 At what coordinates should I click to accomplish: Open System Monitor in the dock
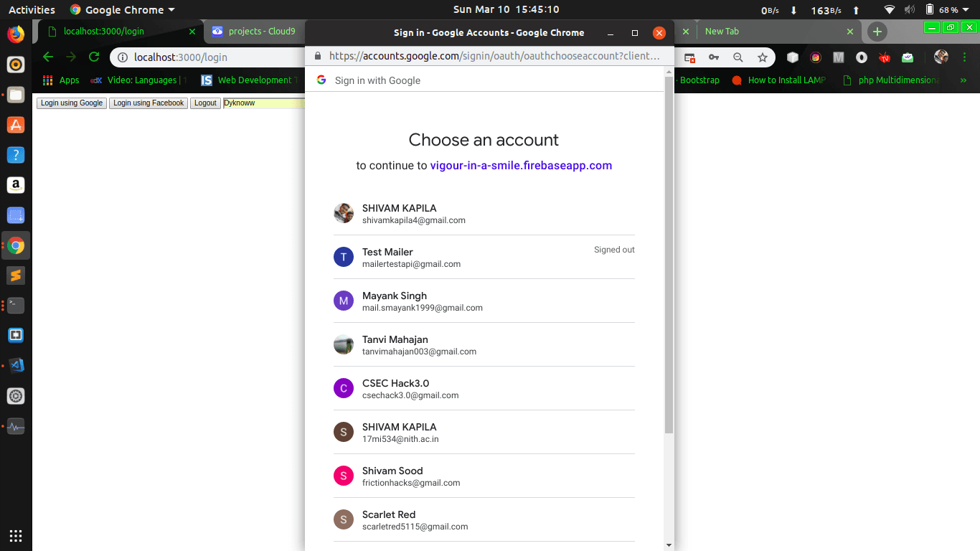pyautogui.click(x=16, y=426)
